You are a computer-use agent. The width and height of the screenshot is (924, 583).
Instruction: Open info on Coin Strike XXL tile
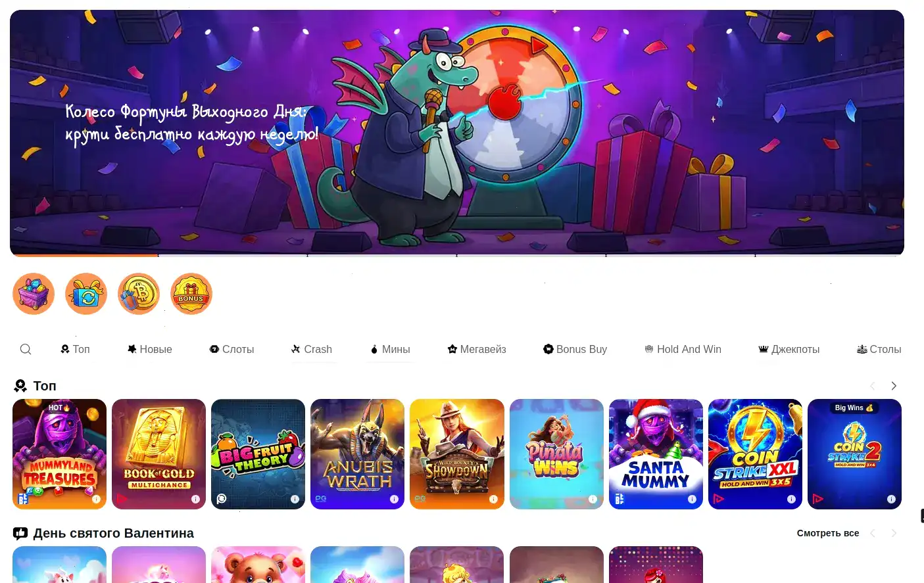pyautogui.click(x=791, y=499)
